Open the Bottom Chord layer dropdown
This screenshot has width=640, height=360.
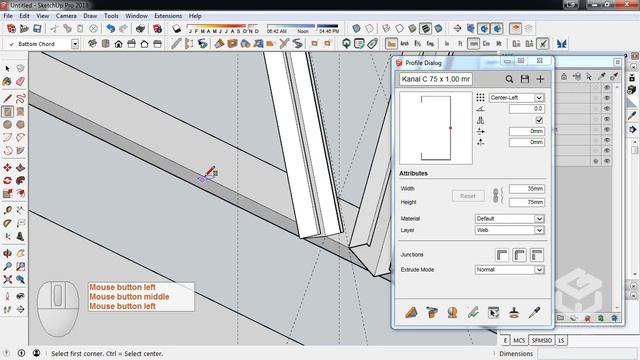point(75,44)
